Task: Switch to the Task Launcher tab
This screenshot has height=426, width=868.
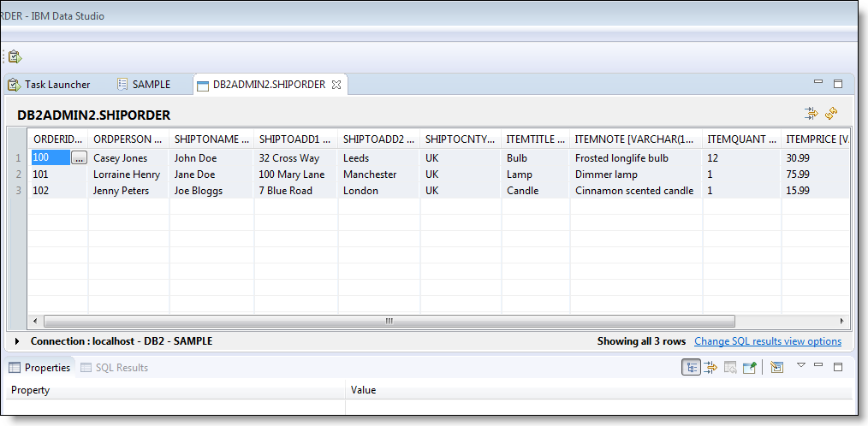Action: point(49,85)
